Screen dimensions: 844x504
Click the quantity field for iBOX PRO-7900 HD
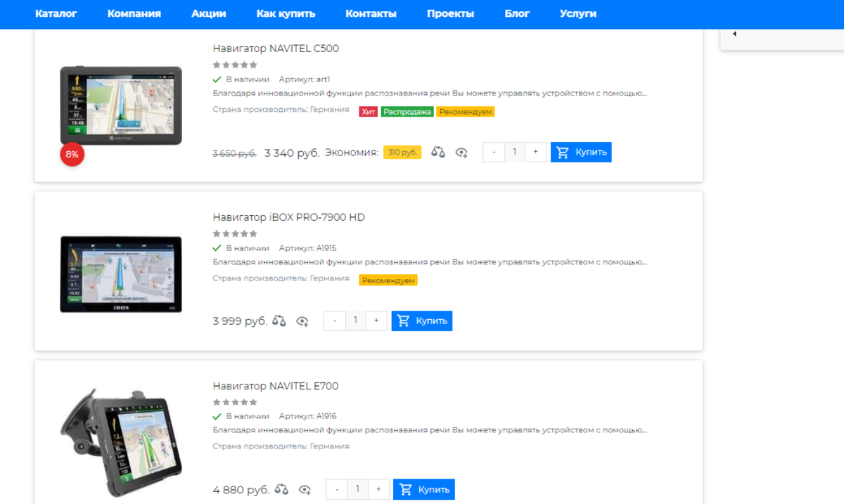pyautogui.click(x=355, y=321)
